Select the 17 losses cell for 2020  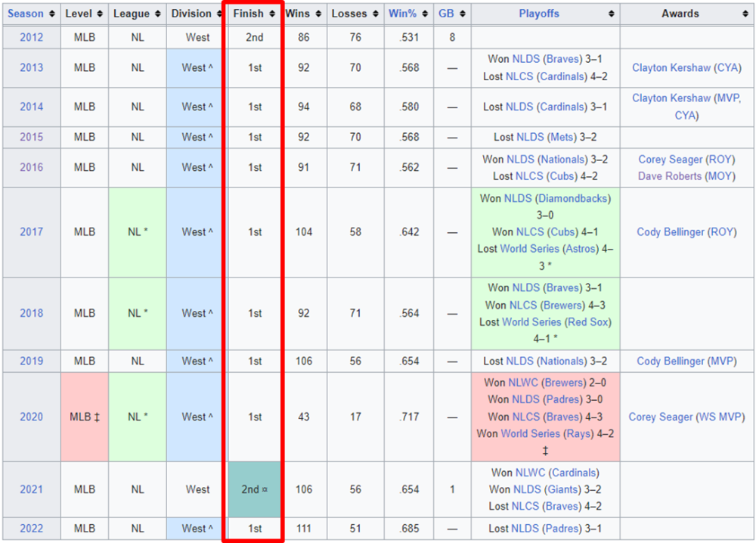355,417
